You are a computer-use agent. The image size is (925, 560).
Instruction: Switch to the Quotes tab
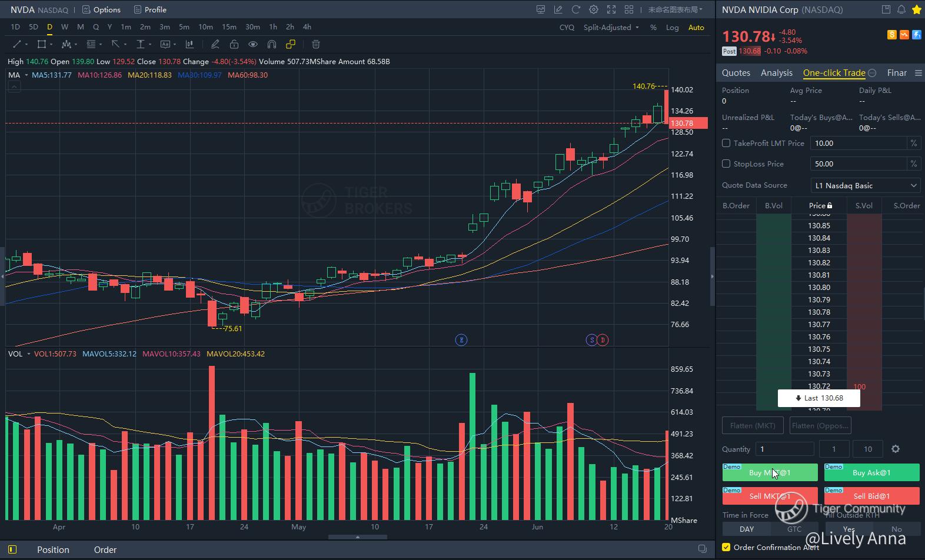[736, 73]
